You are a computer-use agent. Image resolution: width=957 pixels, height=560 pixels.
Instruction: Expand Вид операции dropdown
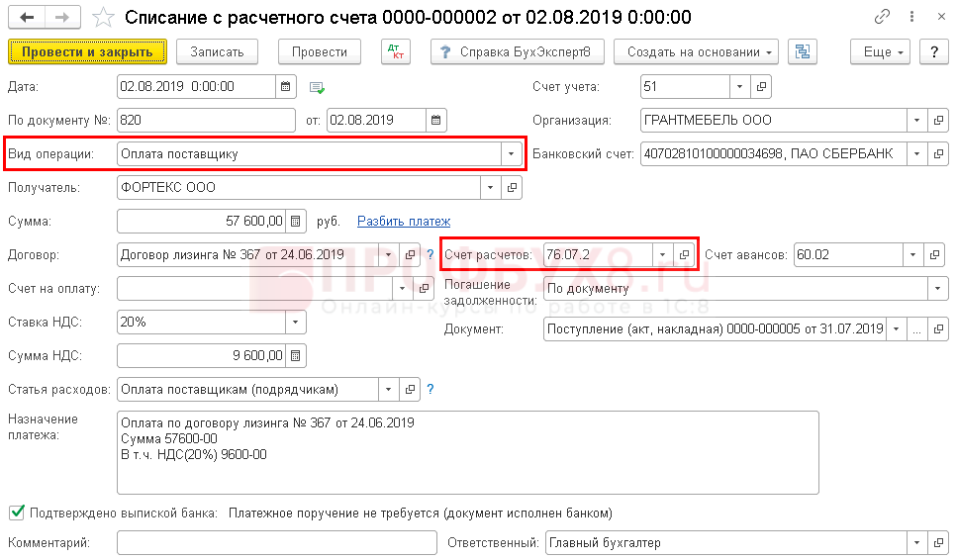pyautogui.click(x=511, y=153)
